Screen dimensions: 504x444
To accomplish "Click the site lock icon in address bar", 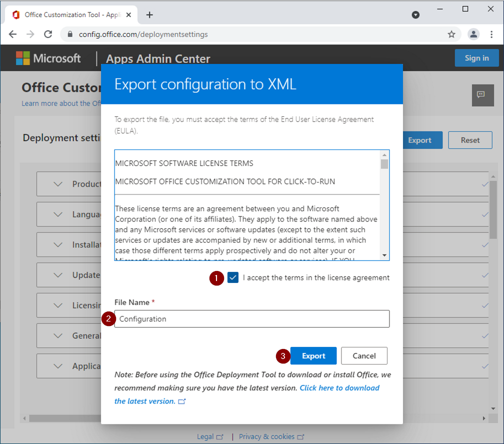I will (x=70, y=34).
